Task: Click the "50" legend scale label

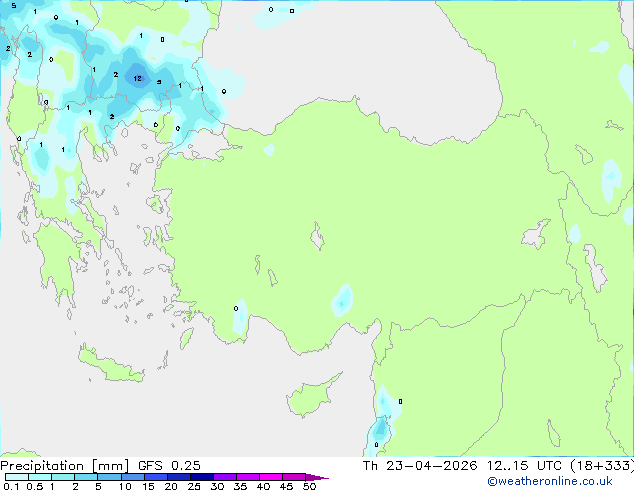Action: click(310, 486)
